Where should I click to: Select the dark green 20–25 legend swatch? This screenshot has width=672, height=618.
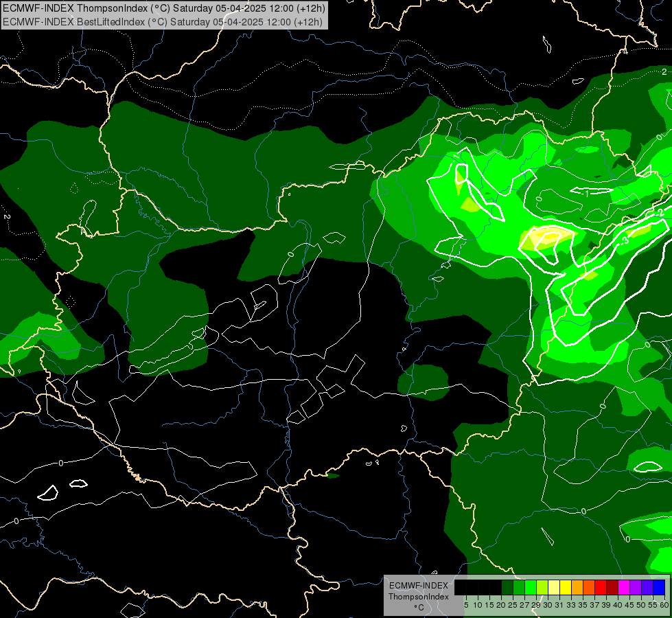click(x=507, y=587)
